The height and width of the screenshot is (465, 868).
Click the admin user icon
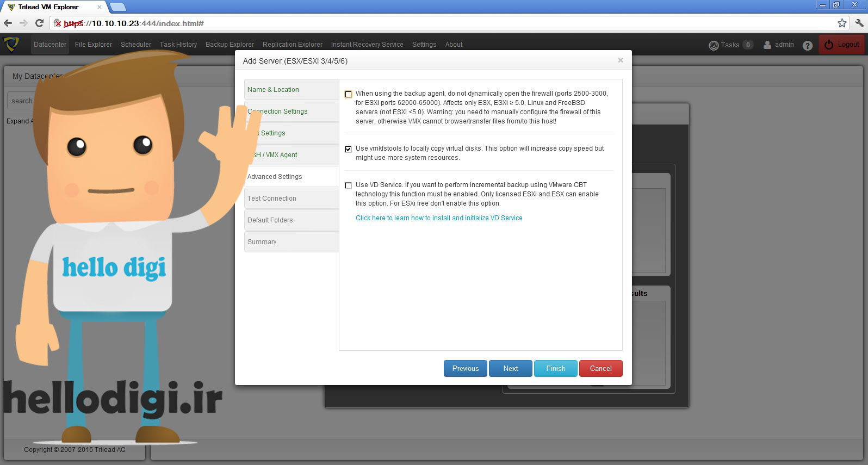tap(767, 45)
